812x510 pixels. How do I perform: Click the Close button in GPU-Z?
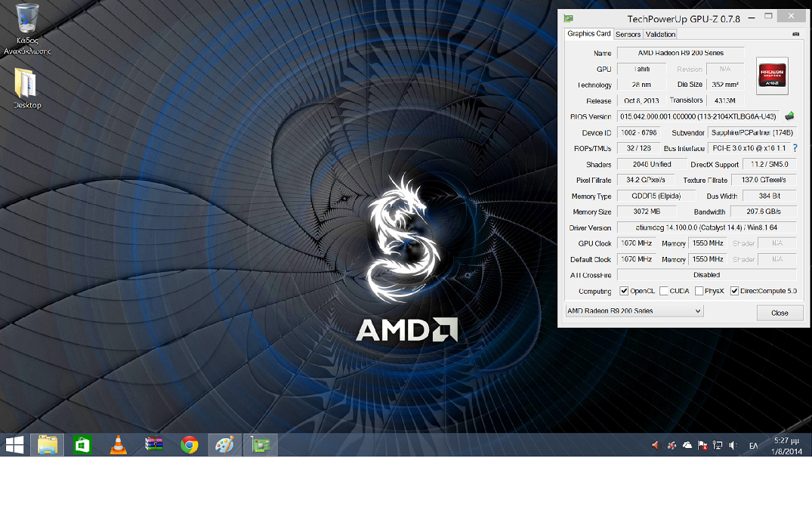pyautogui.click(x=780, y=313)
